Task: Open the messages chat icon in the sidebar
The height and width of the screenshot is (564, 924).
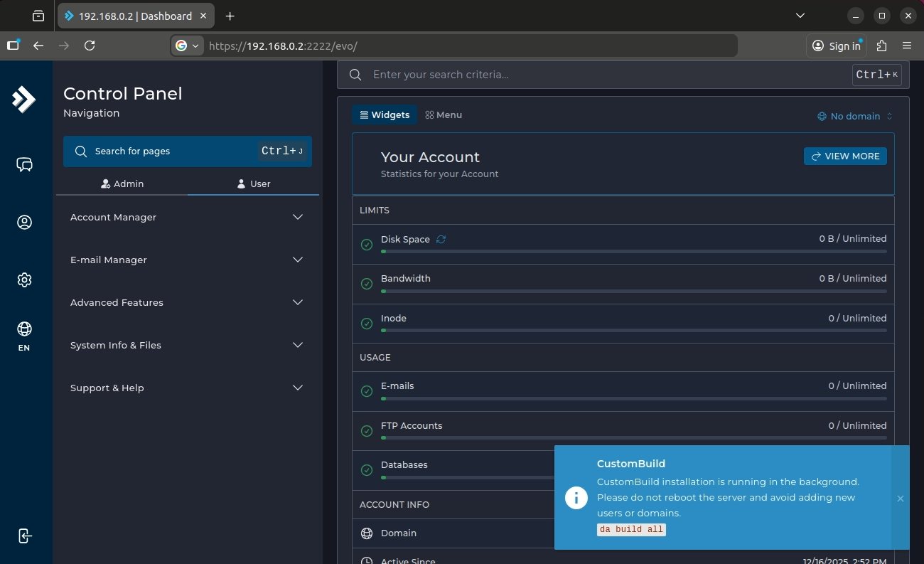Action: point(25,164)
